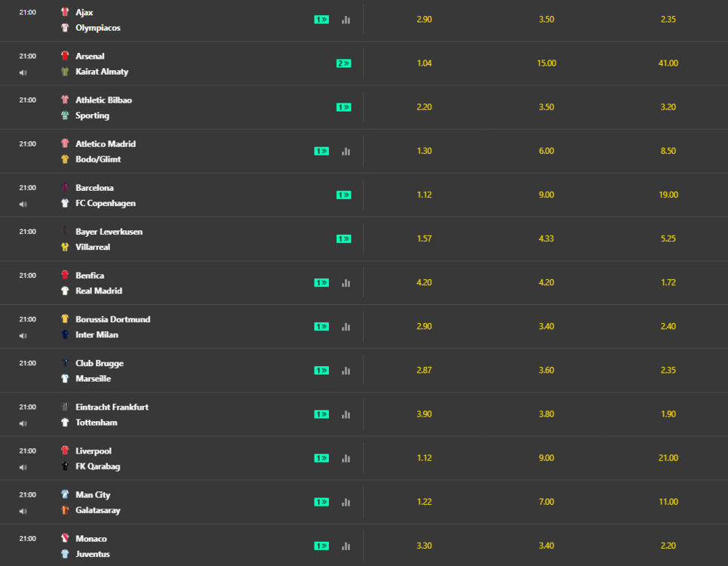Click the audio icon for Barcelona vs FC Copenhagen
Image resolution: width=728 pixels, height=566 pixels.
(23, 204)
